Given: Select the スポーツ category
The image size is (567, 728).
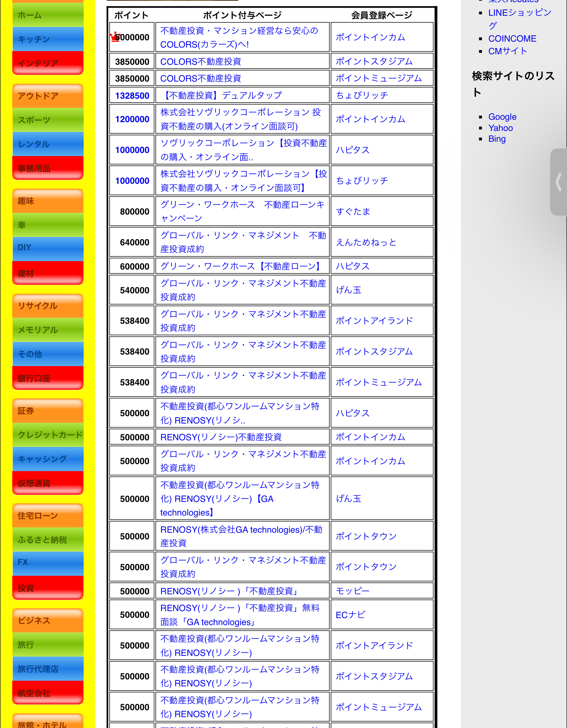Looking at the screenshot, I should [48, 120].
